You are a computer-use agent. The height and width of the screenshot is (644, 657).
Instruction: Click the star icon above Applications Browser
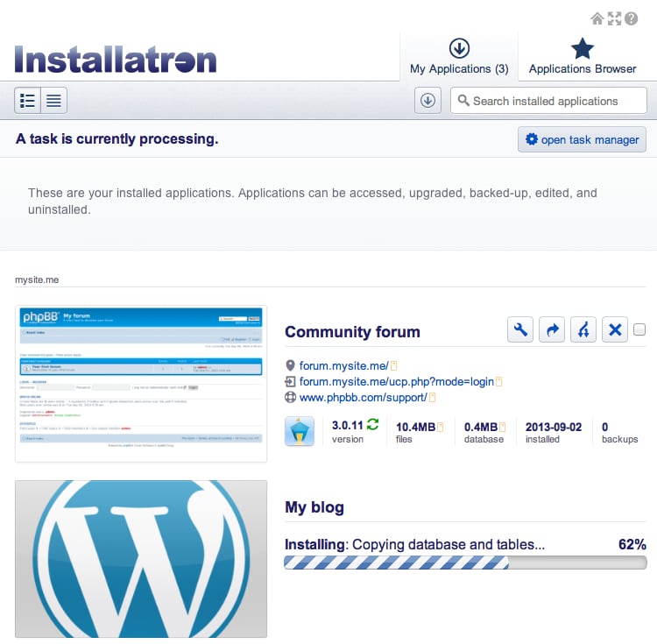(x=583, y=48)
